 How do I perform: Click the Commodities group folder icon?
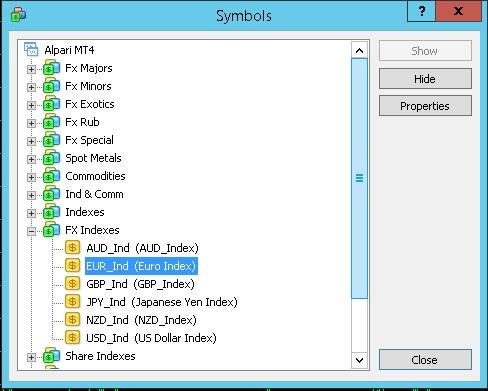coord(51,176)
